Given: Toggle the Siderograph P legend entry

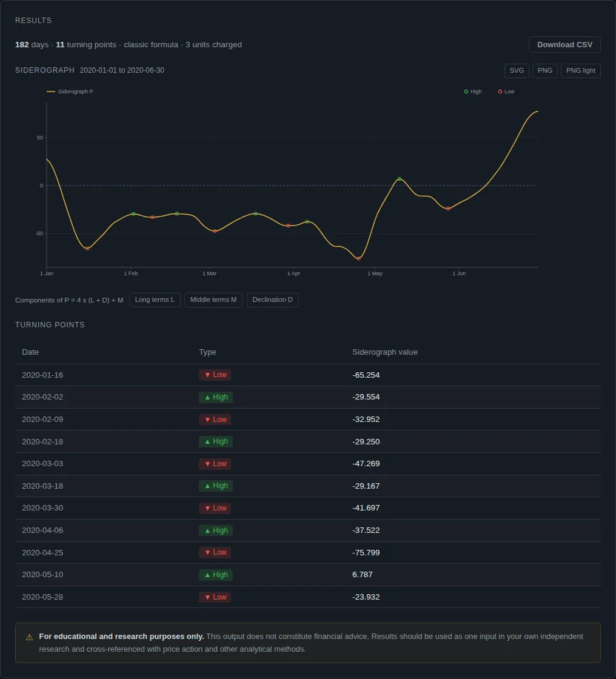Looking at the screenshot, I should tap(70, 92).
